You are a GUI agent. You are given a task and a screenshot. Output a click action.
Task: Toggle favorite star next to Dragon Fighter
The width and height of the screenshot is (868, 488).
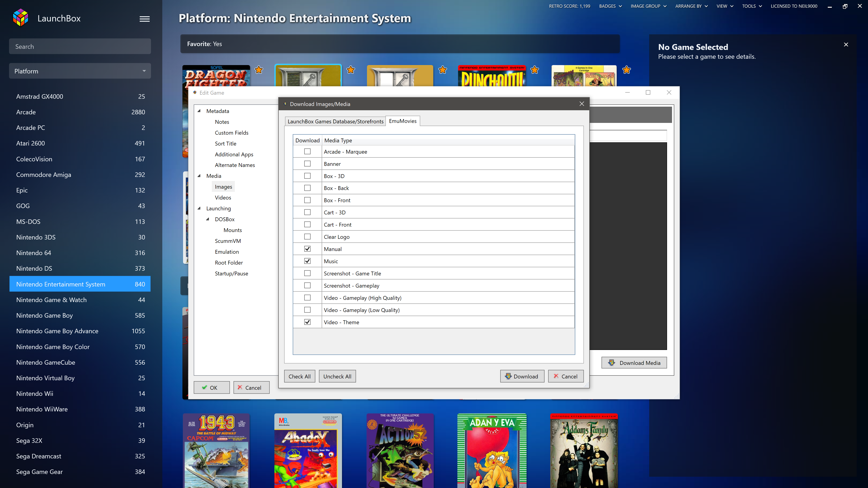click(259, 70)
